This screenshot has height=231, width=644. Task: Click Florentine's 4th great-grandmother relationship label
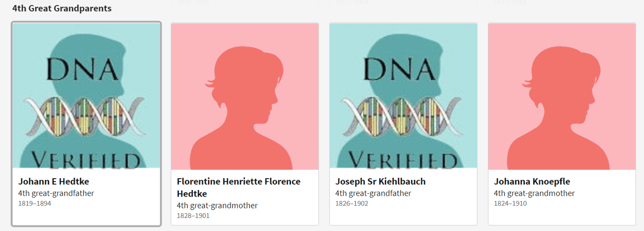(x=217, y=206)
